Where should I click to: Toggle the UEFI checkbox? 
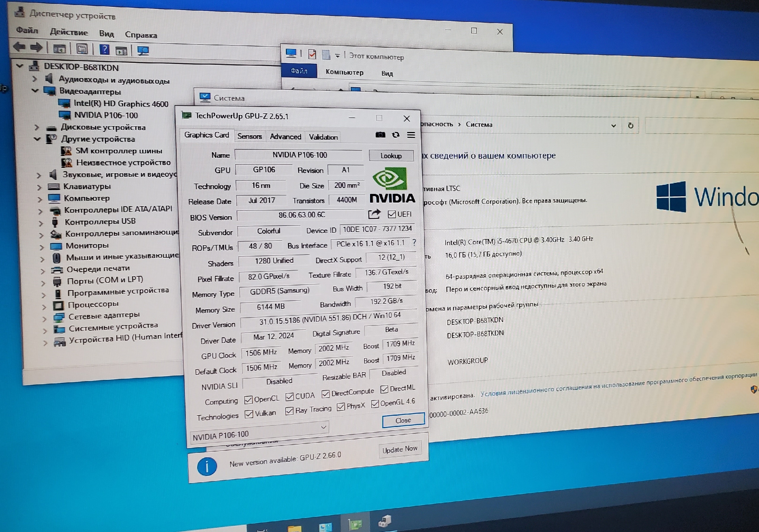(391, 214)
